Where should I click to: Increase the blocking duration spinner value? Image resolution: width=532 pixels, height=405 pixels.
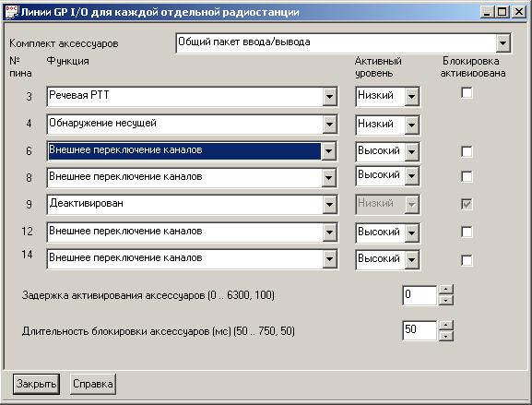pyautogui.click(x=446, y=325)
